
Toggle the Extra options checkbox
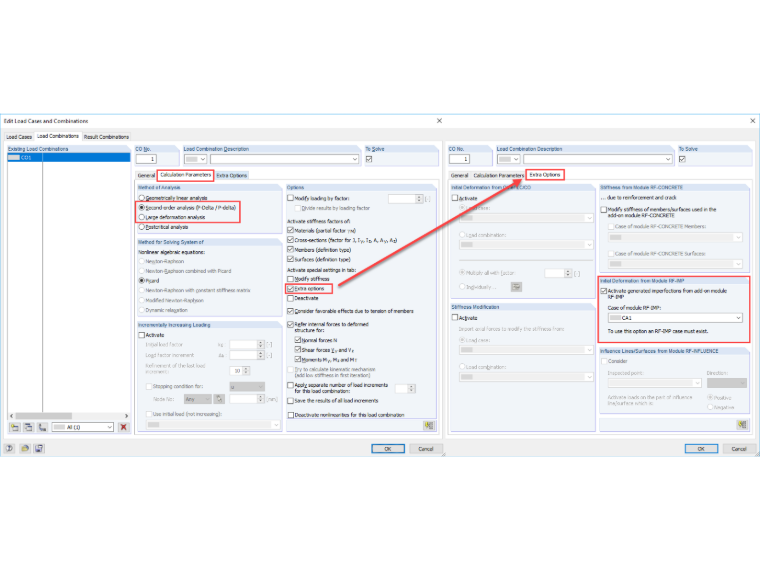pos(290,289)
